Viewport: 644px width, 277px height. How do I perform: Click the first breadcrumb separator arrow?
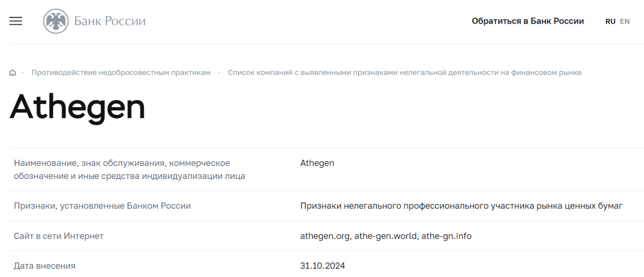pyautogui.click(x=23, y=73)
